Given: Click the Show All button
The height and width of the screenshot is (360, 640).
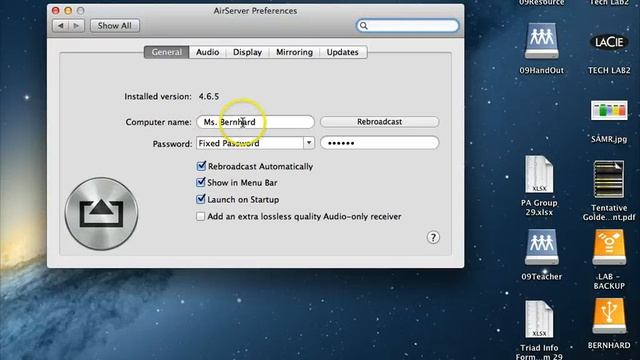Looking at the screenshot, I should (x=115, y=26).
